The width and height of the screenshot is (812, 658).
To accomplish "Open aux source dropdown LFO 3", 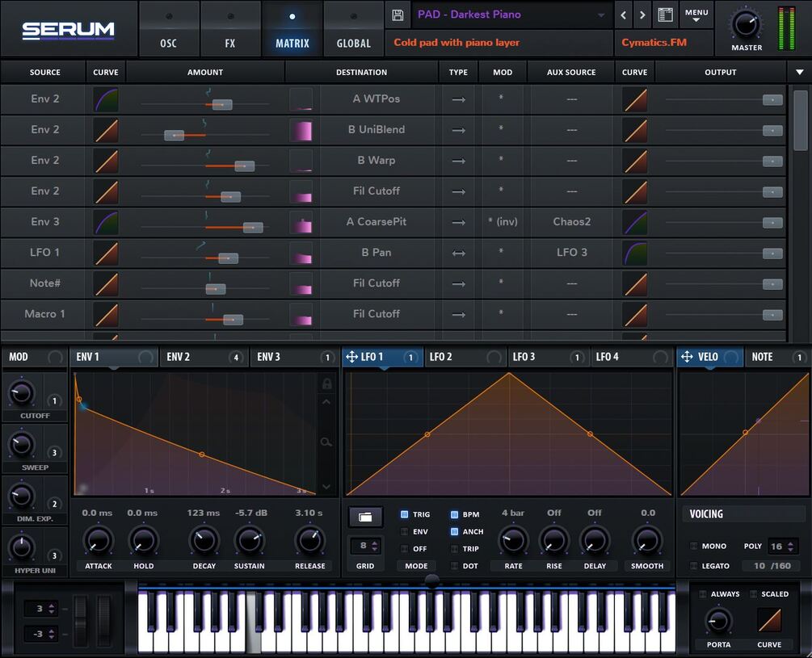I will pos(572,253).
